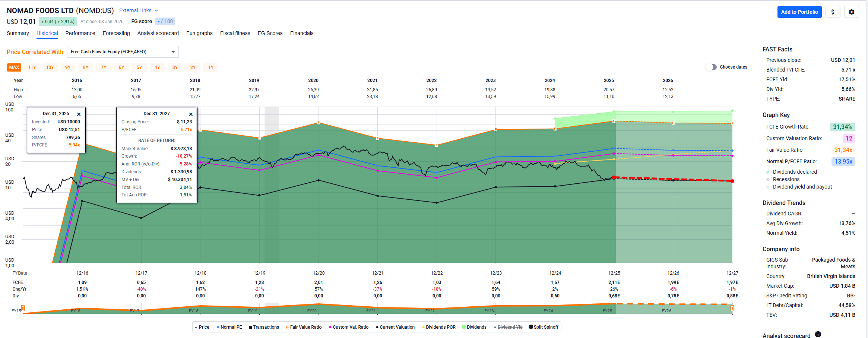Click the dollar currency icon button
Image resolution: width=868 pixels, height=338 pixels.
(833, 12)
